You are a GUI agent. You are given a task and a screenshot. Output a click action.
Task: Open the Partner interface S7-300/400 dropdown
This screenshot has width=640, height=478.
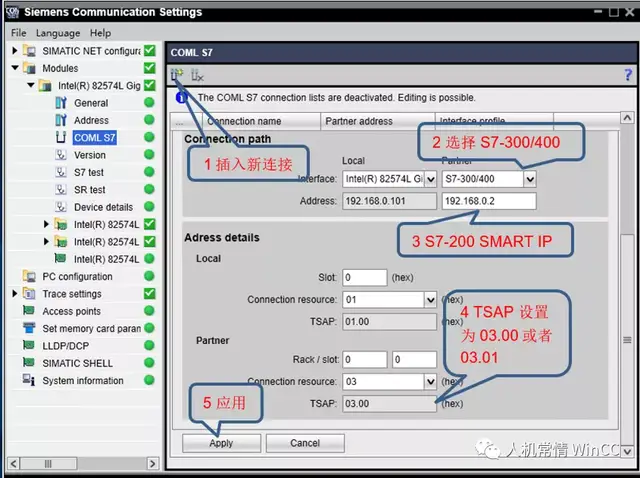pyautogui.click(x=530, y=179)
